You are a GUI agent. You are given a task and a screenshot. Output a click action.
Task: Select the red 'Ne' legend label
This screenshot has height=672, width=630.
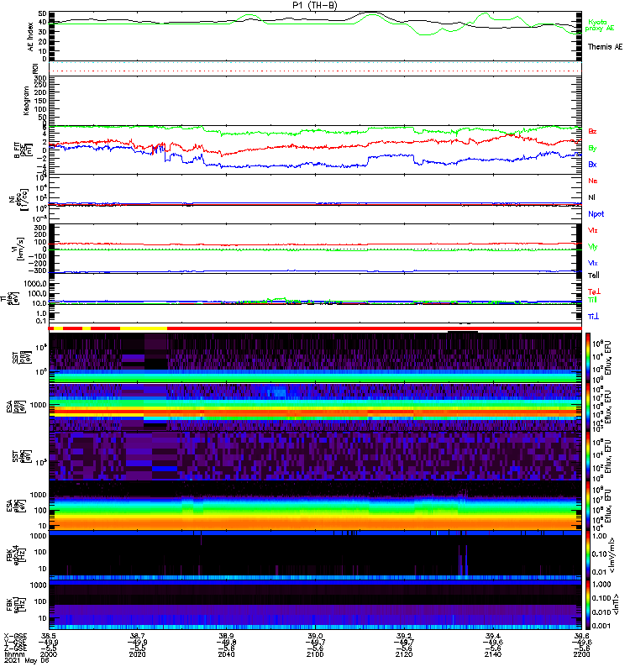(x=593, y=181)
